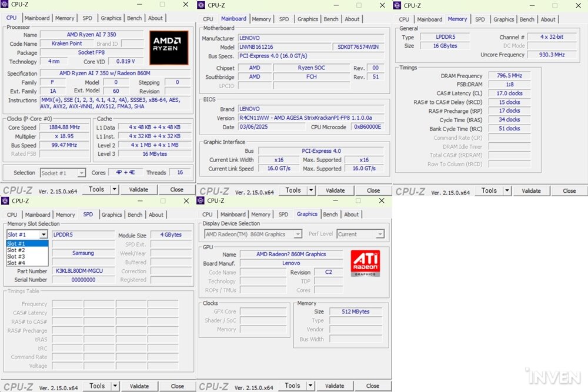588x392 pixels.
Task: Open the Mainboard tab in the memory Timings window
Action: pyautogui.click(x=429, y=19)
